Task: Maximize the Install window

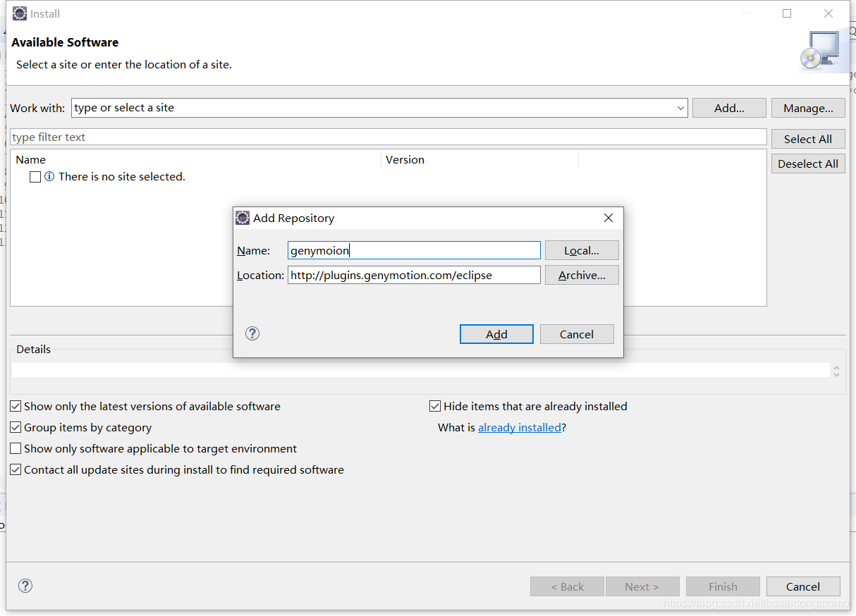Action: (787, 13)
